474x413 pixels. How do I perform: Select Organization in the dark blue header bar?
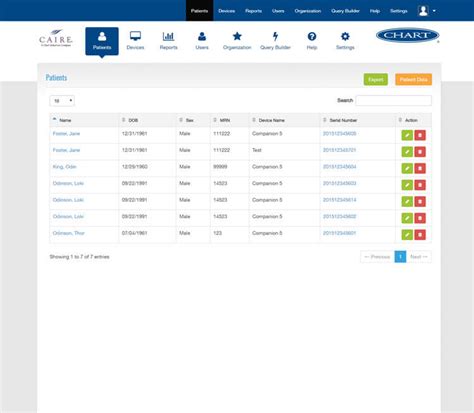(308, 11)
